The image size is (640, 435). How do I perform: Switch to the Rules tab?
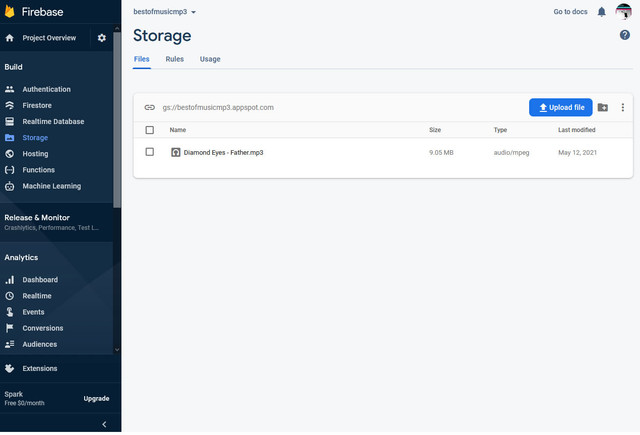pos(175,59)
